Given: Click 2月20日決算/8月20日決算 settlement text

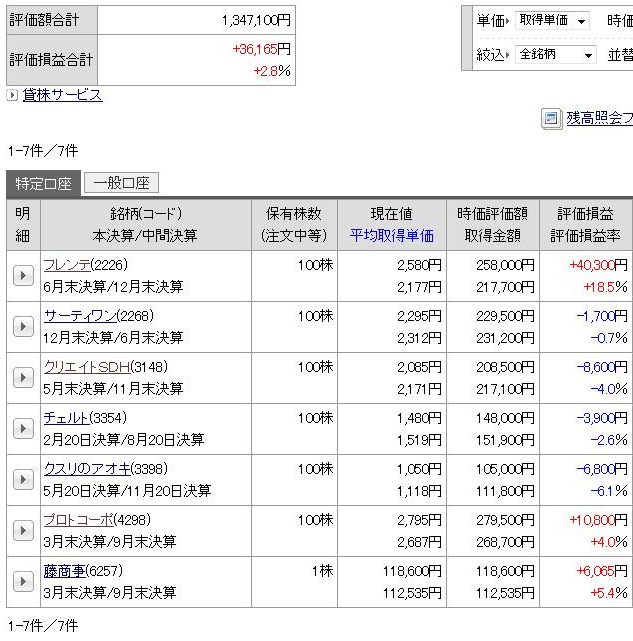Looking at the screenshot, I should click(123, 440).
